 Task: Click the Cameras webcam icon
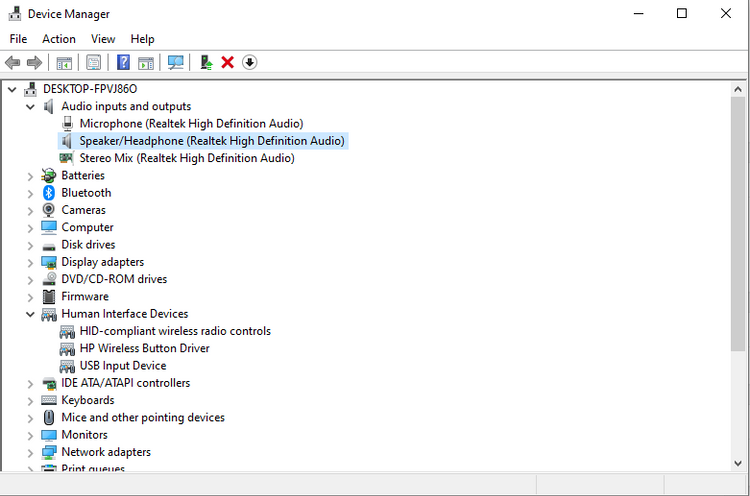click(x=48, y=210)
